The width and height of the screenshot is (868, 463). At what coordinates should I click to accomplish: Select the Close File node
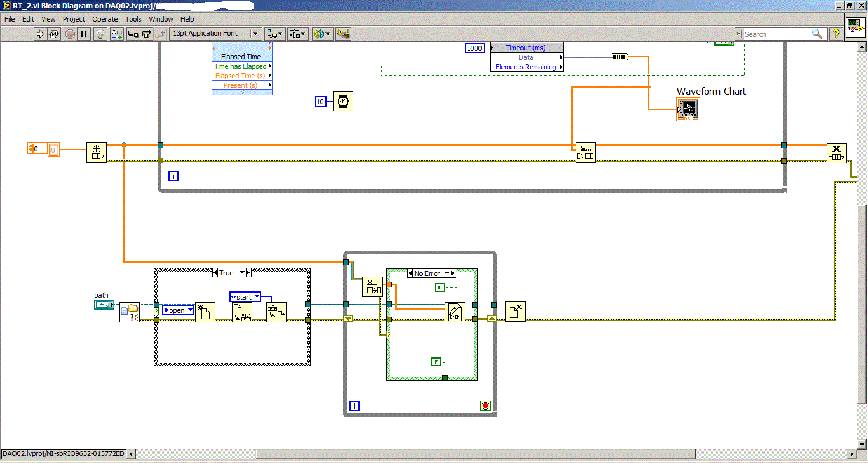515,312
